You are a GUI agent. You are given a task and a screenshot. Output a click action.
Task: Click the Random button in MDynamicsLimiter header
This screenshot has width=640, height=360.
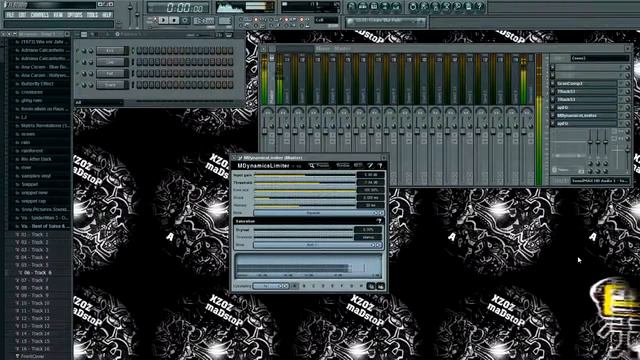tap(342, 165)
